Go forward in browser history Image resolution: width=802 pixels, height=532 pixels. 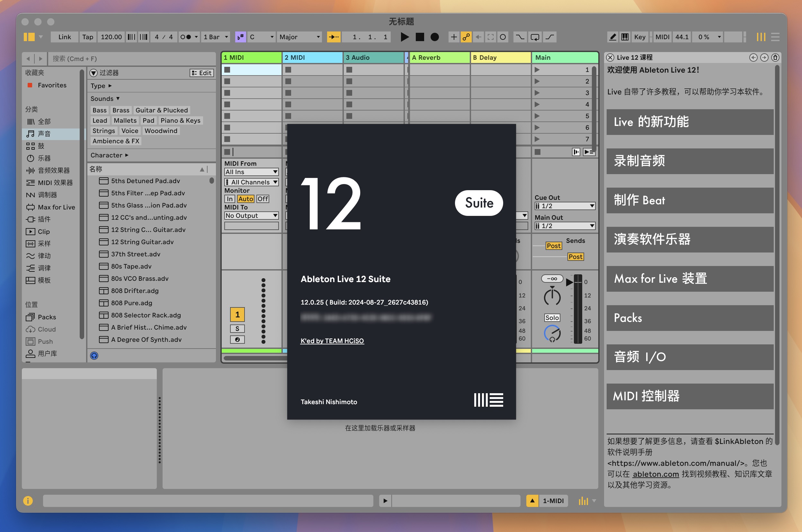coord(41,59)
